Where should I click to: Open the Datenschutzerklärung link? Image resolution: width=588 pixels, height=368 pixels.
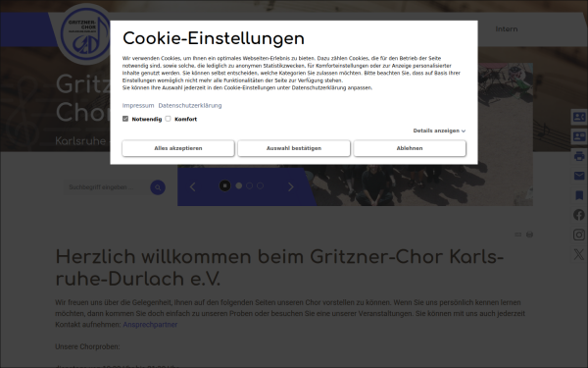click(190, 106)
